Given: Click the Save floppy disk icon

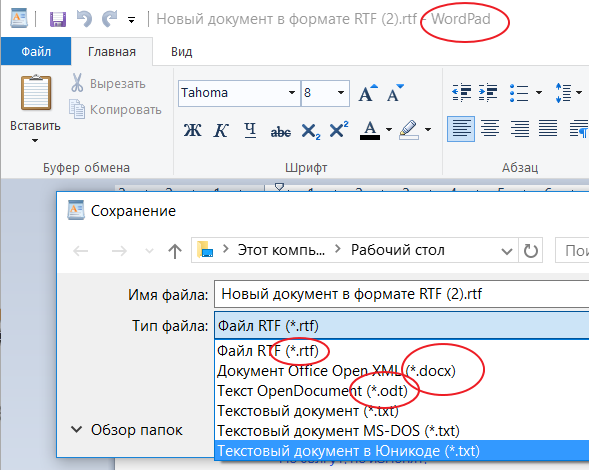Looking at the screenshot, I should pyautogui.click(x=58, y=19).
